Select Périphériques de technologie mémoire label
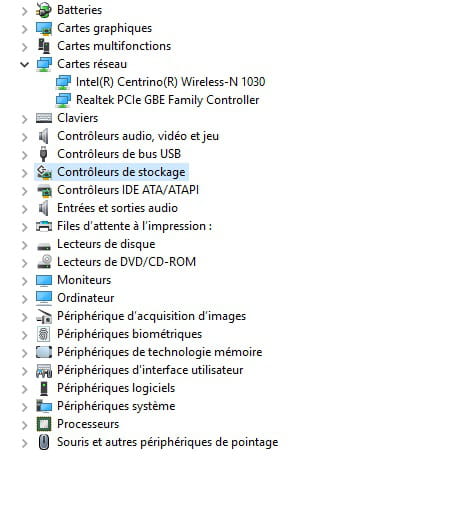461x514 pixels. coord(159,352)
